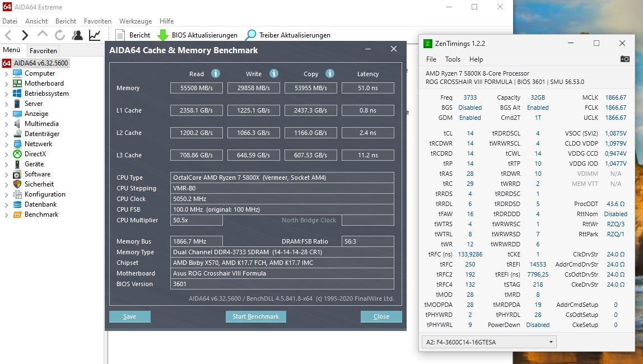The width and height of the screenshot is (643, 364).
Task: Click the L3 Cache latency 11.2 ns
Action: coord(368,155)
